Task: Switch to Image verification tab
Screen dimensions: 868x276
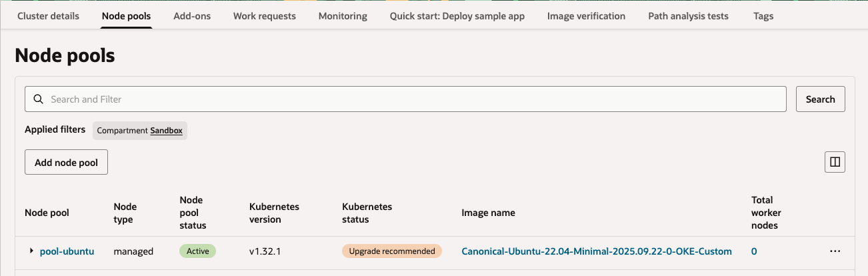Action: click(586, 16)
